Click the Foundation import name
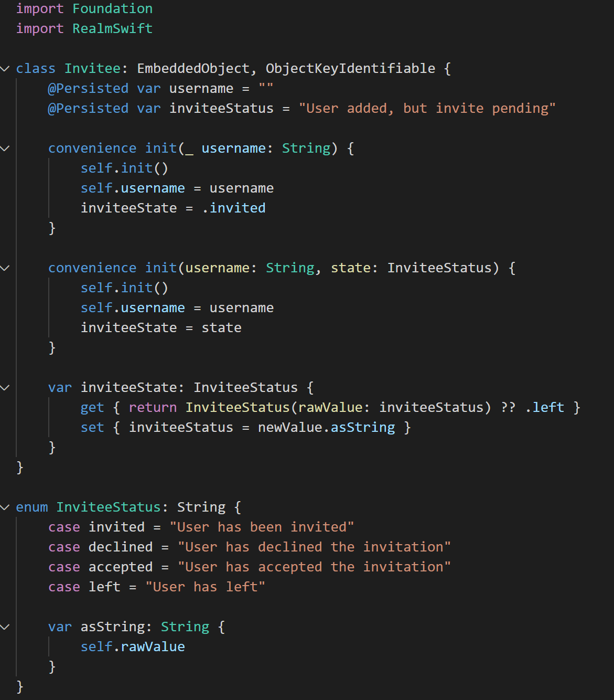This screenshot has width=614, height=700. 112,9
